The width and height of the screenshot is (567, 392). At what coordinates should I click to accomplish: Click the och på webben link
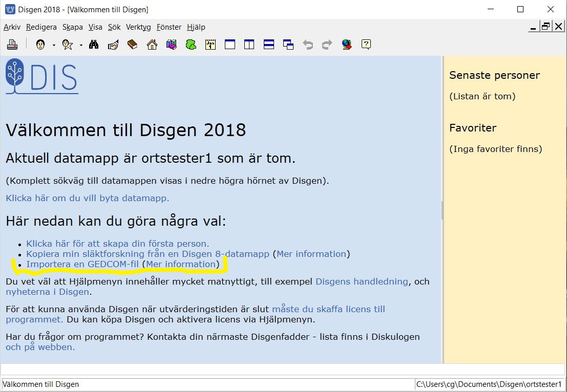tap(40, 347)
